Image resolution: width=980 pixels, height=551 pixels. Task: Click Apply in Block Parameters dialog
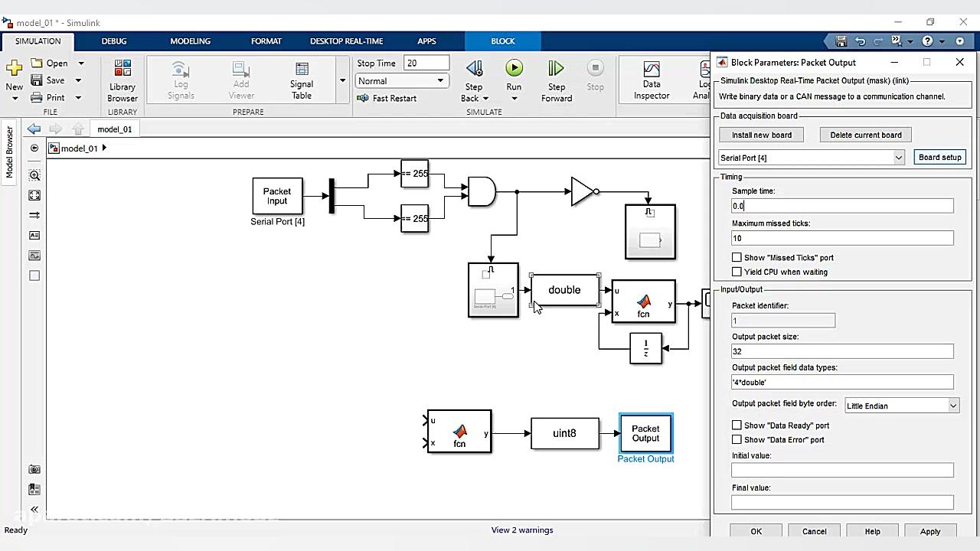pos(930,531)
